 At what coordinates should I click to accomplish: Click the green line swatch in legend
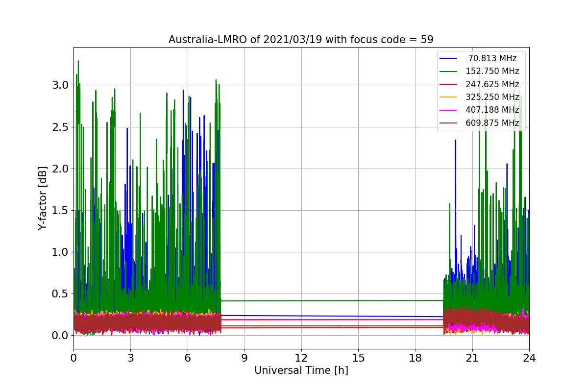pos(448,71)
